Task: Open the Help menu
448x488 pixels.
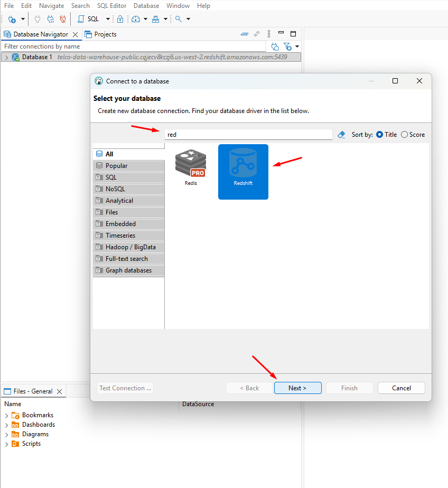Action: (x=203, y=6)
